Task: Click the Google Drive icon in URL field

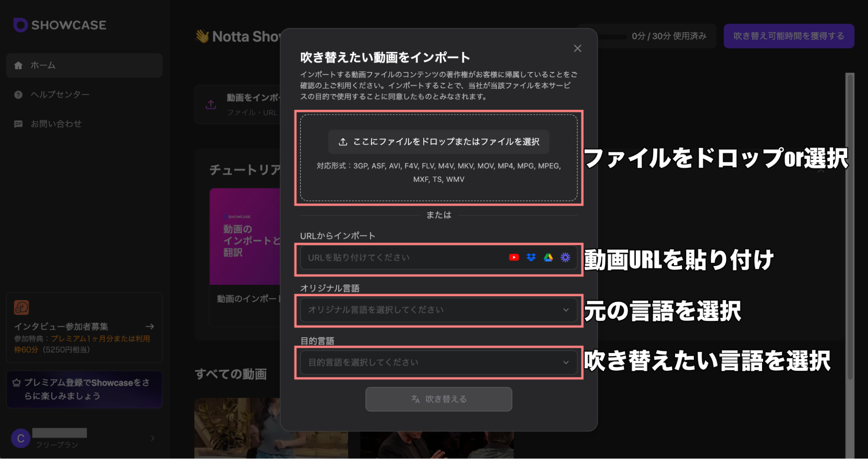Action: tap(548, 258)
